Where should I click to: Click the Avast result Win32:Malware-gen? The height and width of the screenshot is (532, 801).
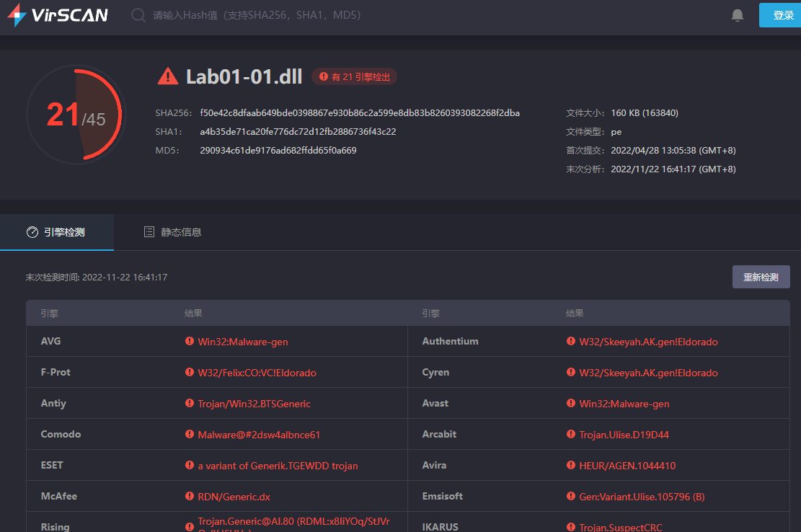pyautogui.click(x=624, y=404)
